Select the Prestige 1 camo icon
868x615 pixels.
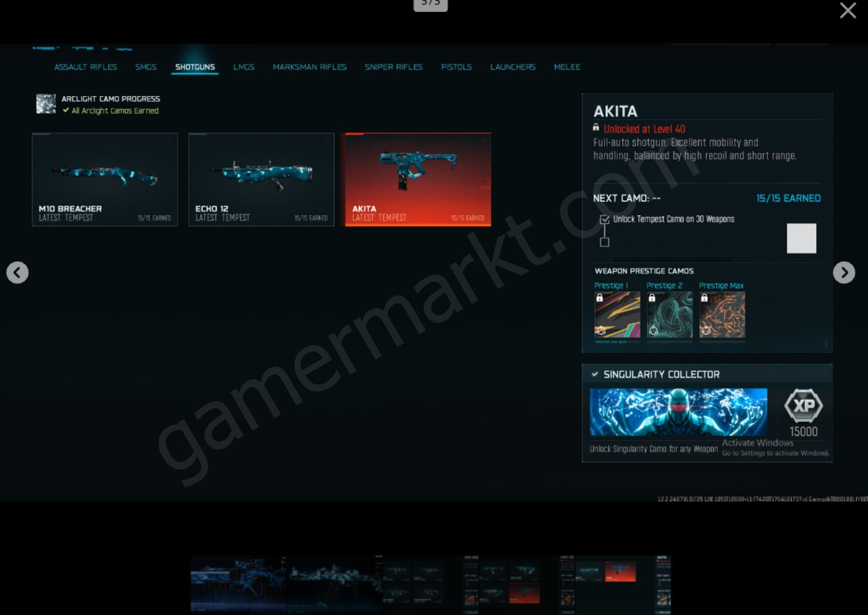[617, 315]
